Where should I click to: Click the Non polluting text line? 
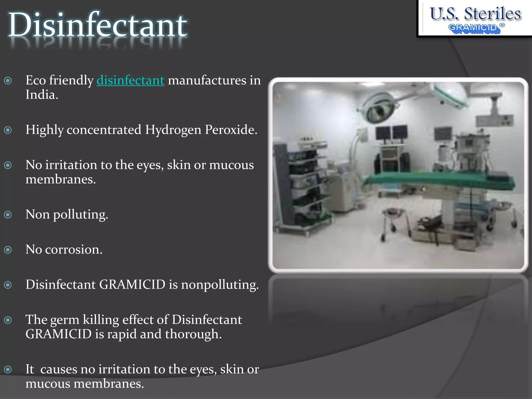67,215
